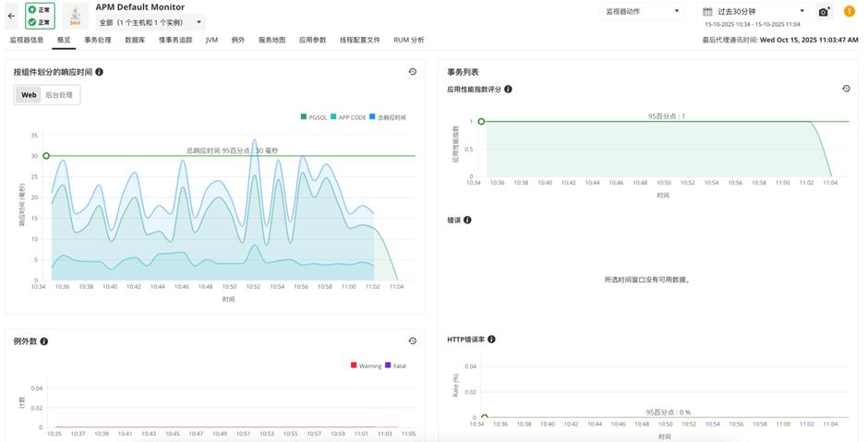Toggle PGSQL legend series

point(314,117)
